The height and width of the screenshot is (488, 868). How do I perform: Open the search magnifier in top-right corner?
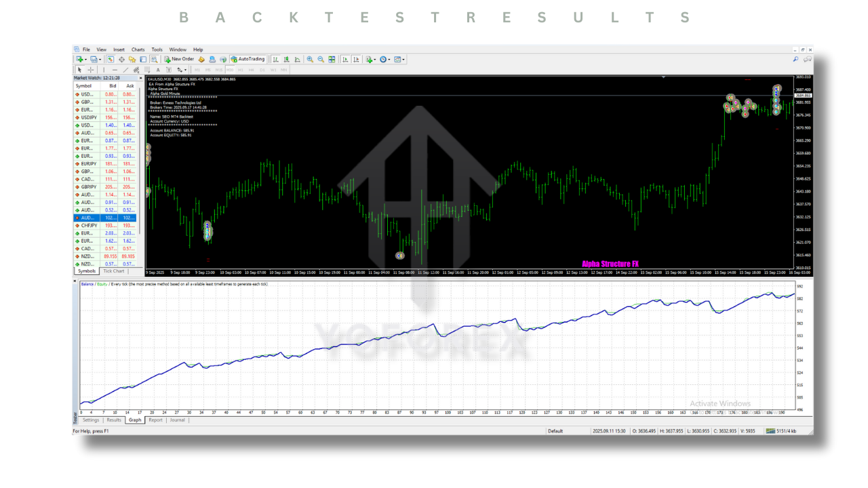pos(795,60)
